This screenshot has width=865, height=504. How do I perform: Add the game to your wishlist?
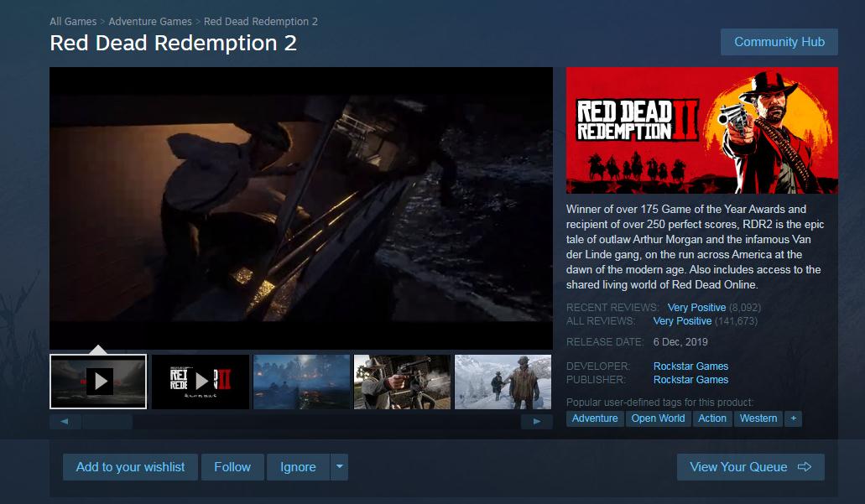[x=130, y=467]
